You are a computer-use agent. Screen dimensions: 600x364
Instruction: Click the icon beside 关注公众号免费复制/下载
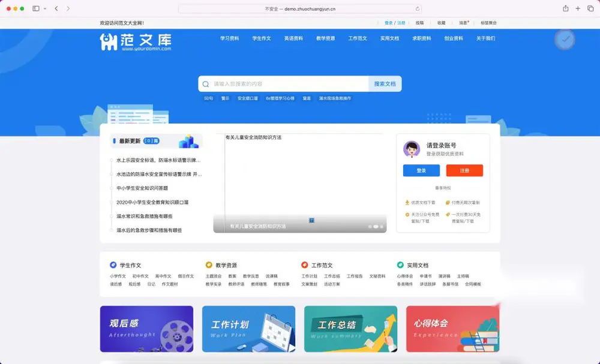click(407, 215)
